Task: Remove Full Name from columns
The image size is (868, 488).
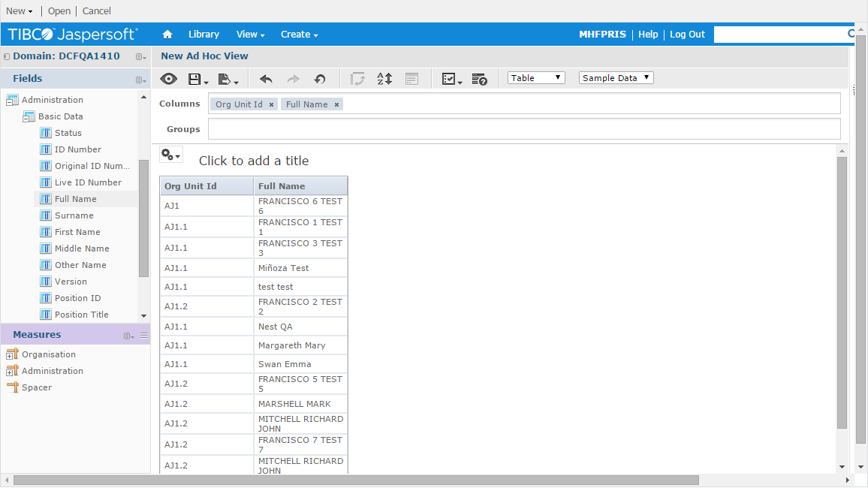Action: click(336, 105)
